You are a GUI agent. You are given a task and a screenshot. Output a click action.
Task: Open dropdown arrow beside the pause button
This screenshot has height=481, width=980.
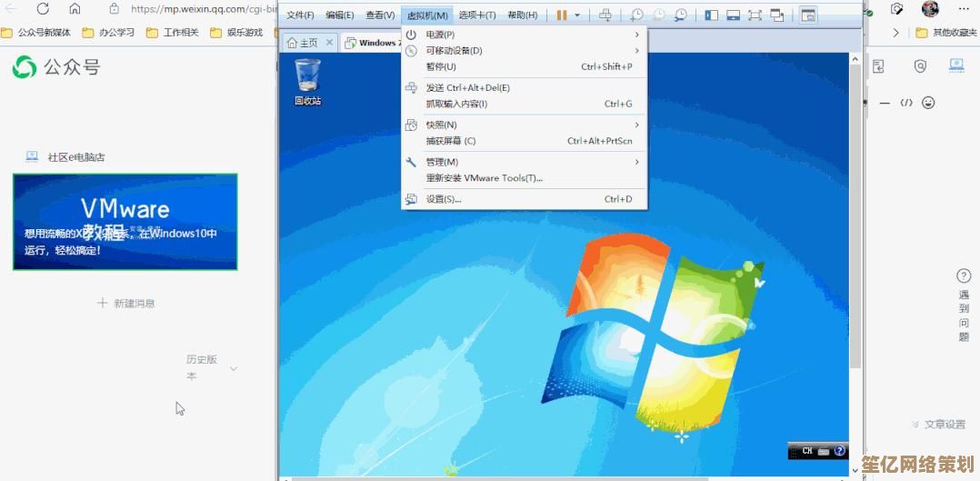point(577,15)
